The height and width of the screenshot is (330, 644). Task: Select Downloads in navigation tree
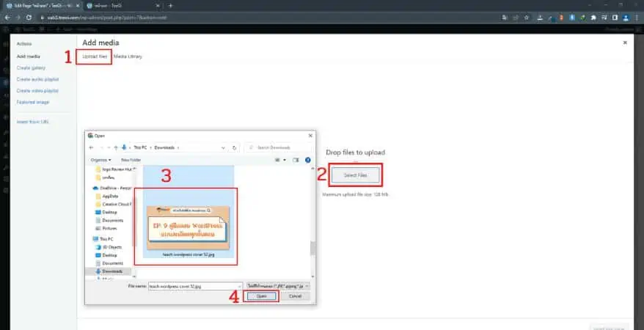click(x=109, y=271)
